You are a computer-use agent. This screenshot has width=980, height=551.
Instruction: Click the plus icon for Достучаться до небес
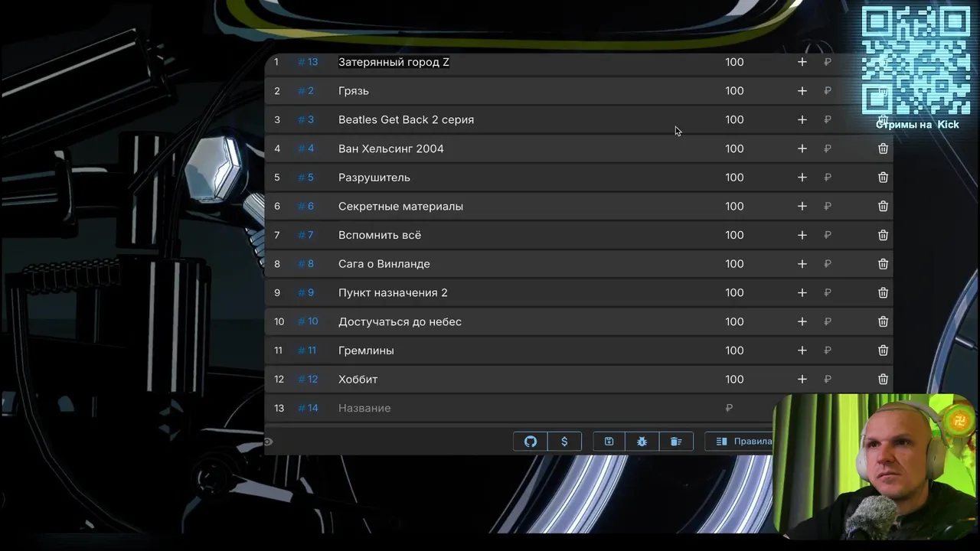tap(802, 321)
